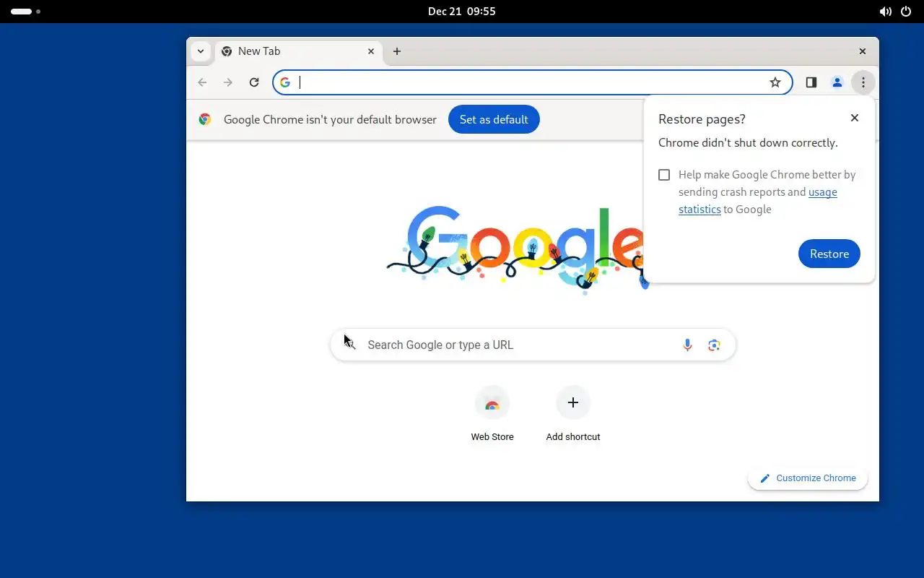Open the side panel icon
Image resolution: width=924 pixels, height=578 pixels.
click(811, 82)
